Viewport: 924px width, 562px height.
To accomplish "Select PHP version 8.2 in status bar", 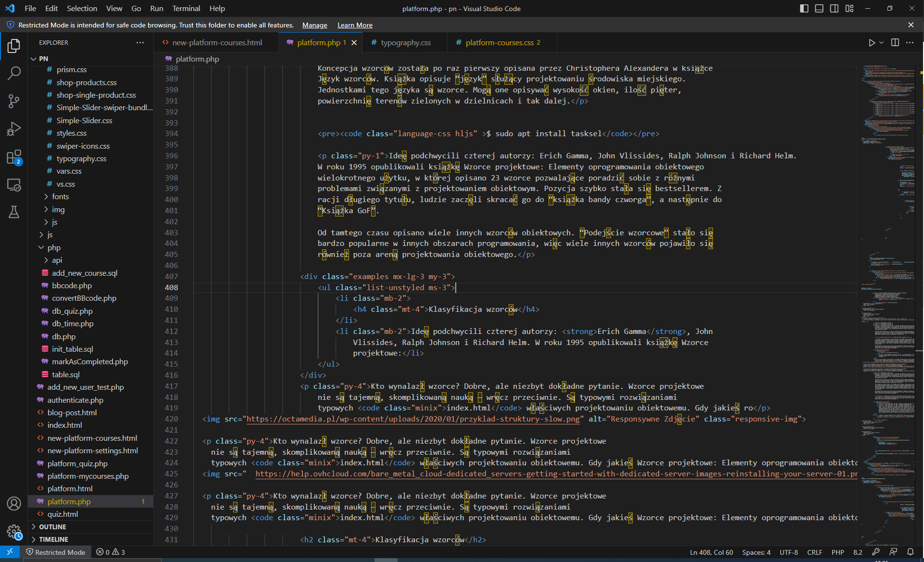I will point(858,552).
